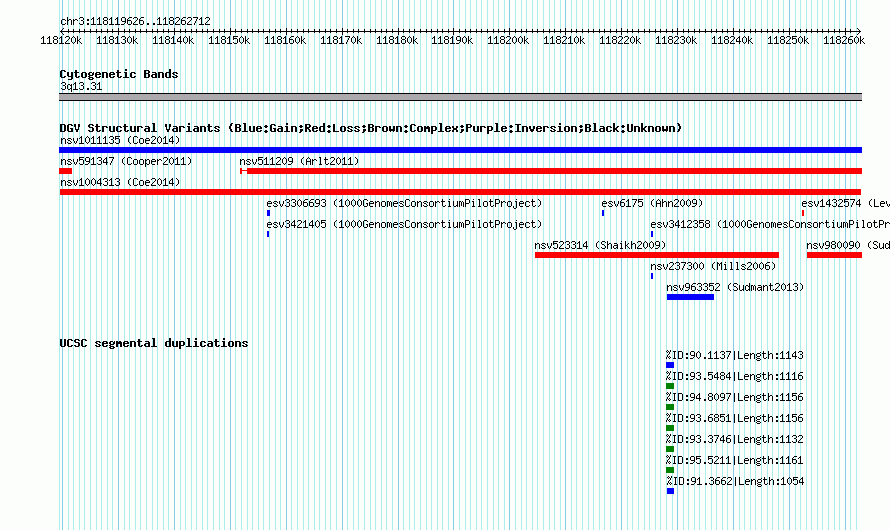Click the 118120k ruler position
The height and width of the screenshot is (530, 890).
tap(61, 40)
